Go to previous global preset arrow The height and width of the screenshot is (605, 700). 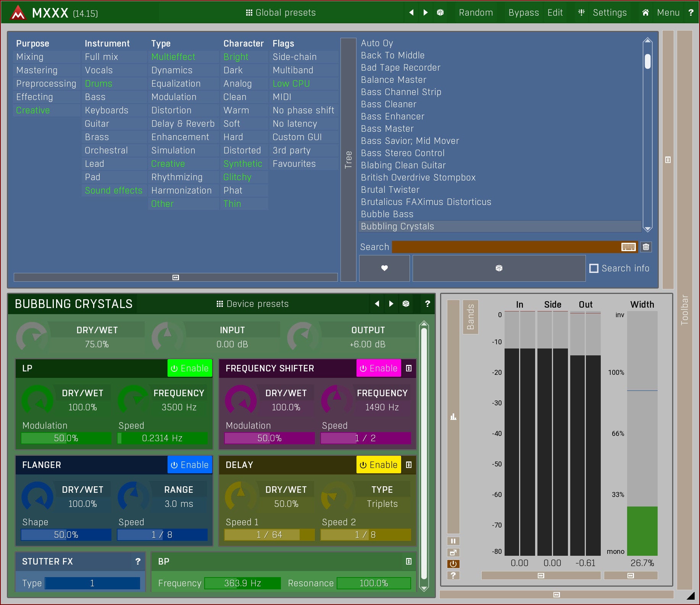tap(411, 13)
